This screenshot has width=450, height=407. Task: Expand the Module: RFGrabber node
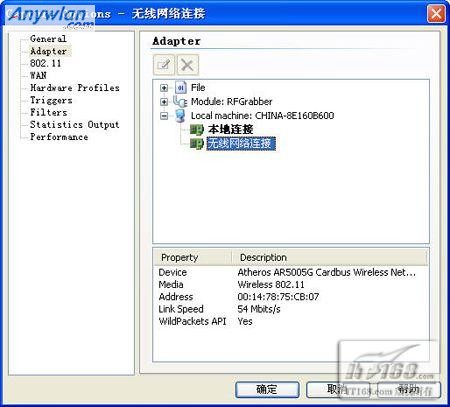164,102
